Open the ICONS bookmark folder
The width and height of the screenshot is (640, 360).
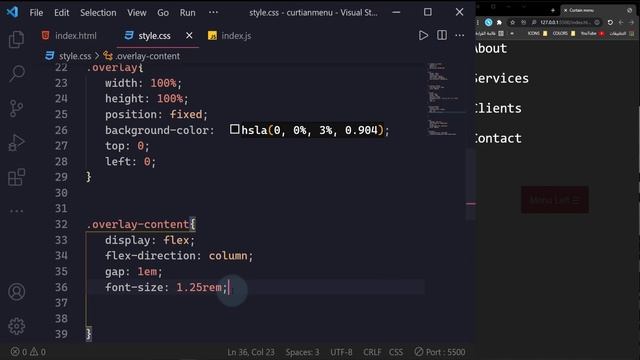coord(537,33)
